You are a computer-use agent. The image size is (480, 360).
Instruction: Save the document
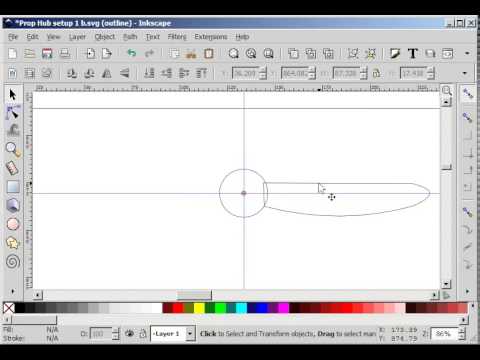(x=47, y=54)
